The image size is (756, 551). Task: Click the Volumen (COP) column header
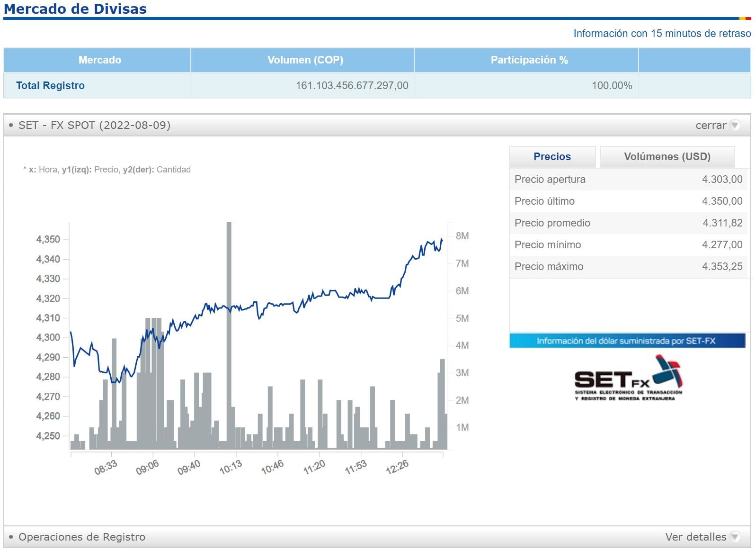click(x=305, y=60)
